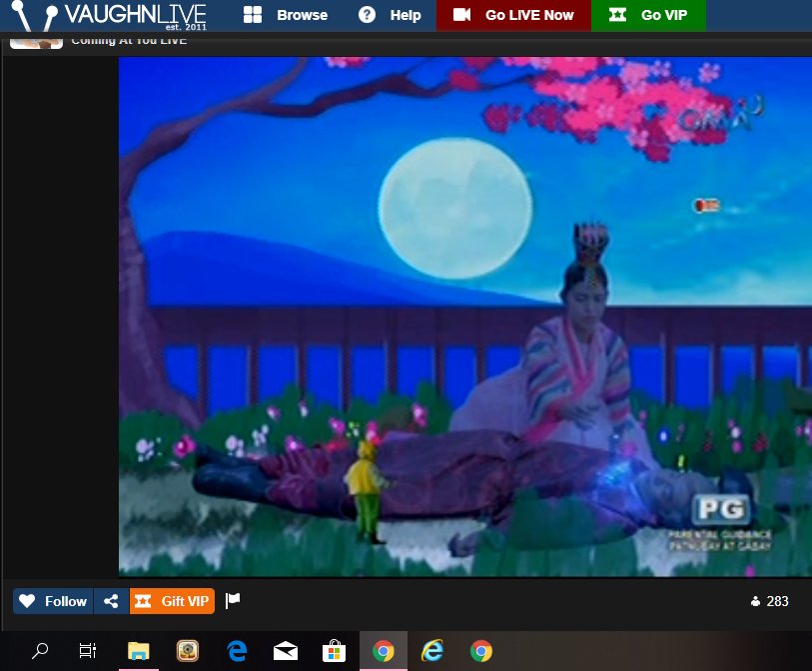The image size is (812, 671).
Task: Open the tan speaker app on taskbar
Action: 188,651
